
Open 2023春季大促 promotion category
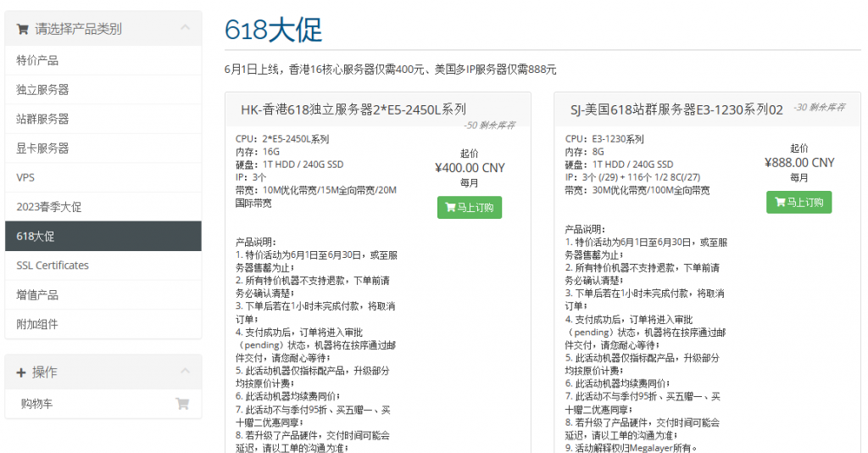pyautogui.click(x=49, y=206)
